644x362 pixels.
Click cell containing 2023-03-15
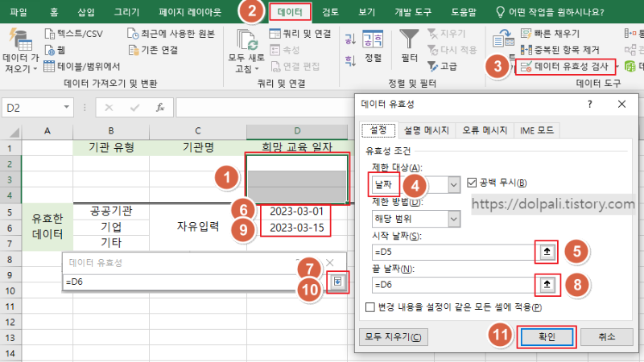point(297,228)
